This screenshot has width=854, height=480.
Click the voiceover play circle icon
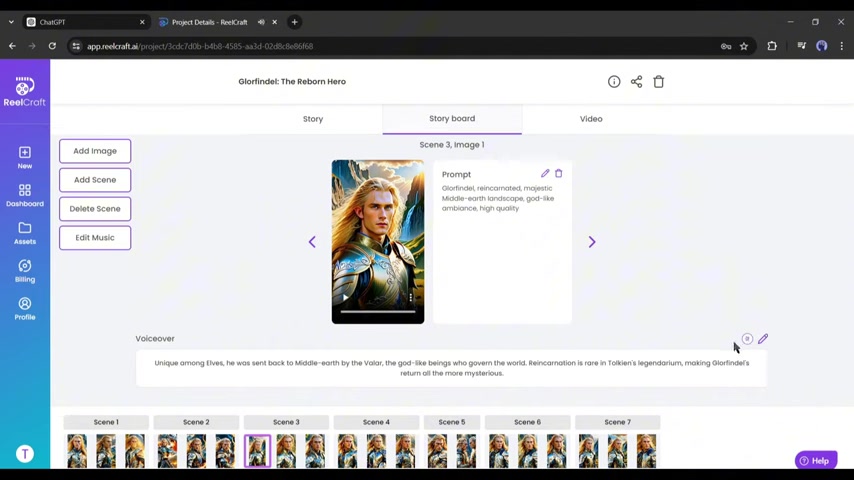(747, 339)
